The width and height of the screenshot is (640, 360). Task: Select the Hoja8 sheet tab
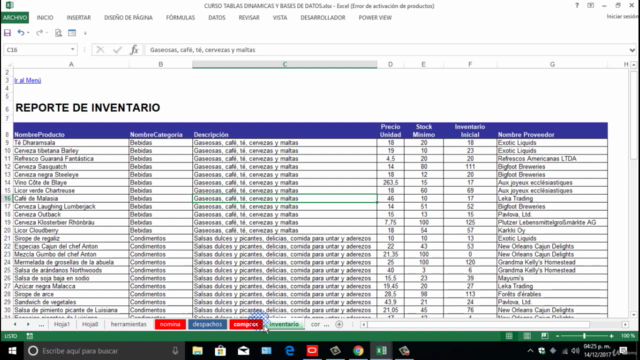90,324
